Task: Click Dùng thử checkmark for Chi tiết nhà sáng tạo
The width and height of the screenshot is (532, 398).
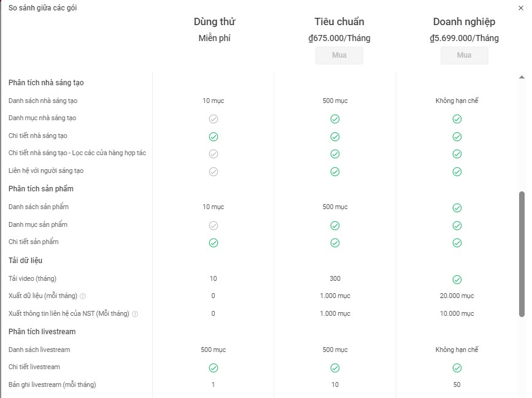Action: (x=214, y=136)
